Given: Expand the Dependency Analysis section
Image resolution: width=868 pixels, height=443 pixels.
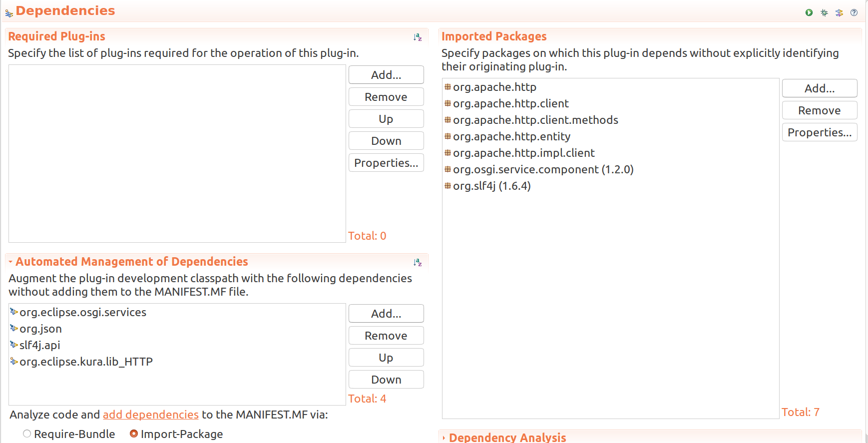Looking at the screenshot, I should point(443,438).
